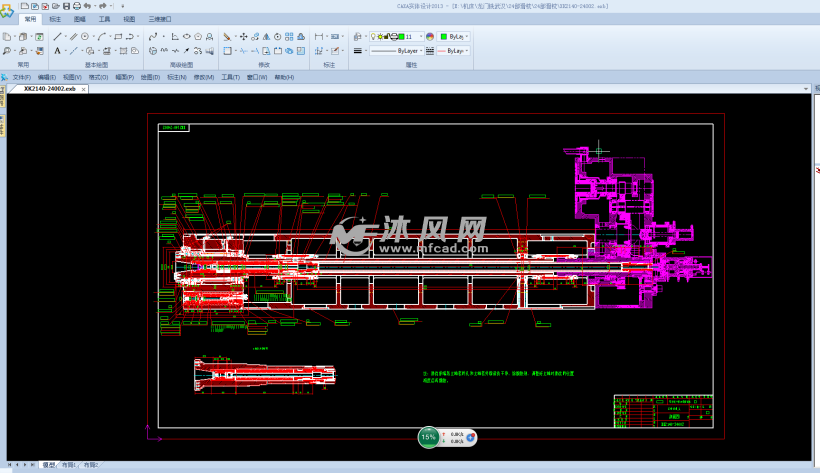This screenshot has width=820, height=473.
Task: Expand the layer dropdown showing 11
Action: 420,36
